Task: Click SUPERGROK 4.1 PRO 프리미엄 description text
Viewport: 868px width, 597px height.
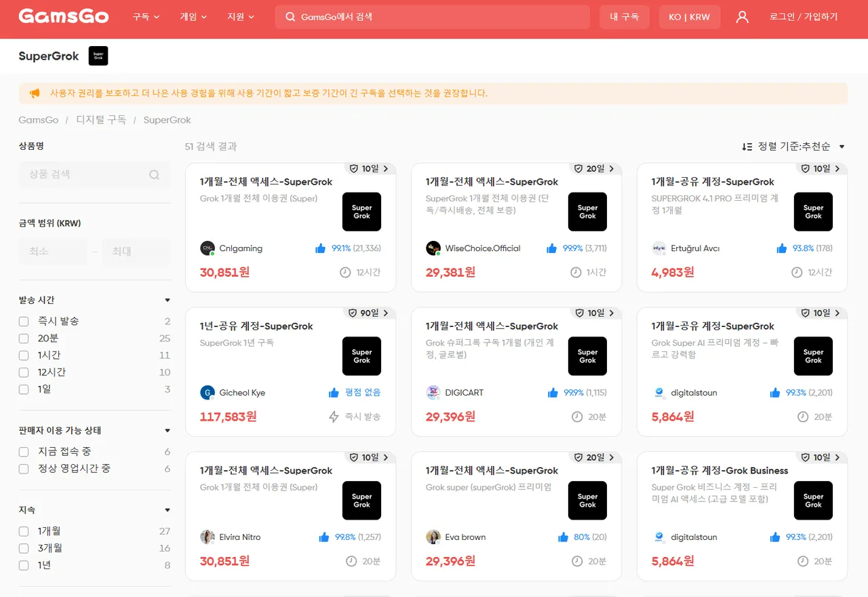Action: click(x=715, y=204)
